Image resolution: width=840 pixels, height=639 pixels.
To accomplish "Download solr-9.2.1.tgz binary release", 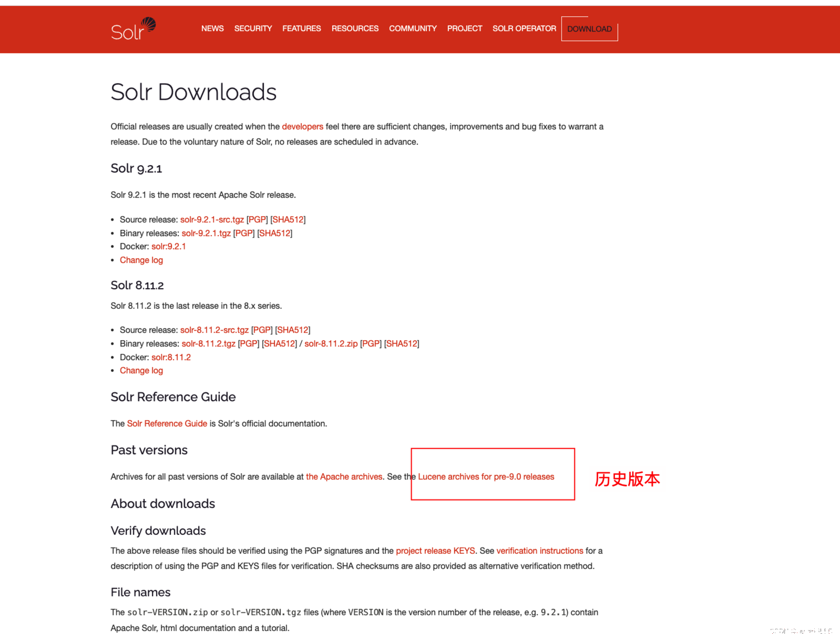I will [206, 233].
